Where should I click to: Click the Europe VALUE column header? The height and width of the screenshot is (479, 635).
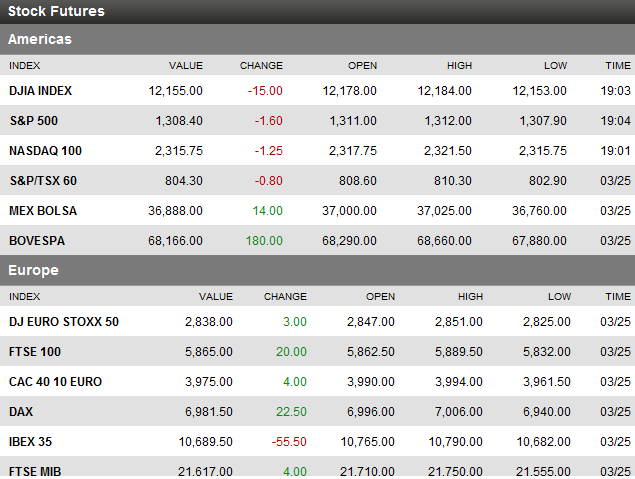click(216, 296)
